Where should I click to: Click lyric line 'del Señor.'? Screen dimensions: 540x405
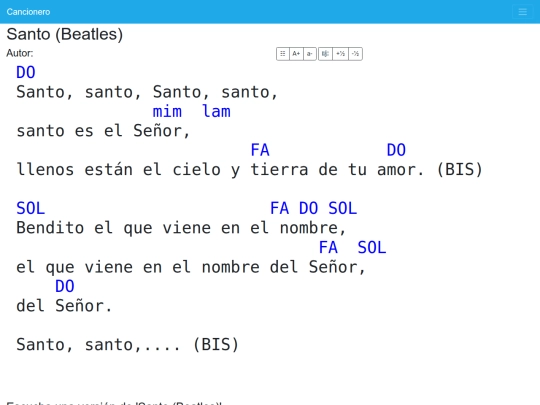64,306
